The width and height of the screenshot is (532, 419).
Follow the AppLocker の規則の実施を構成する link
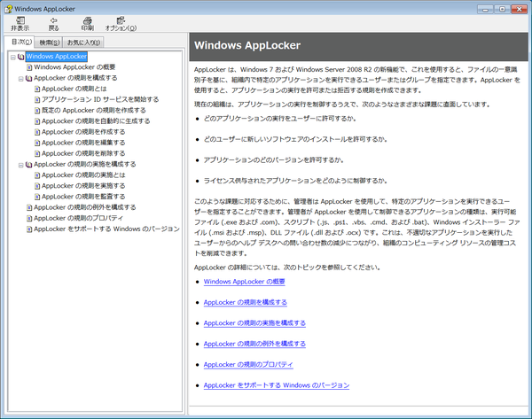click(254, 323)
